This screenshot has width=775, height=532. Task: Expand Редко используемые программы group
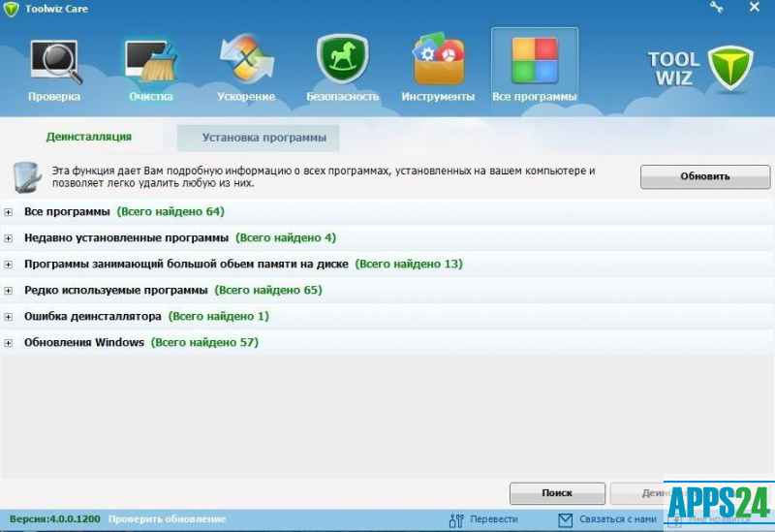pyautogui.click(x=9, y=291)
